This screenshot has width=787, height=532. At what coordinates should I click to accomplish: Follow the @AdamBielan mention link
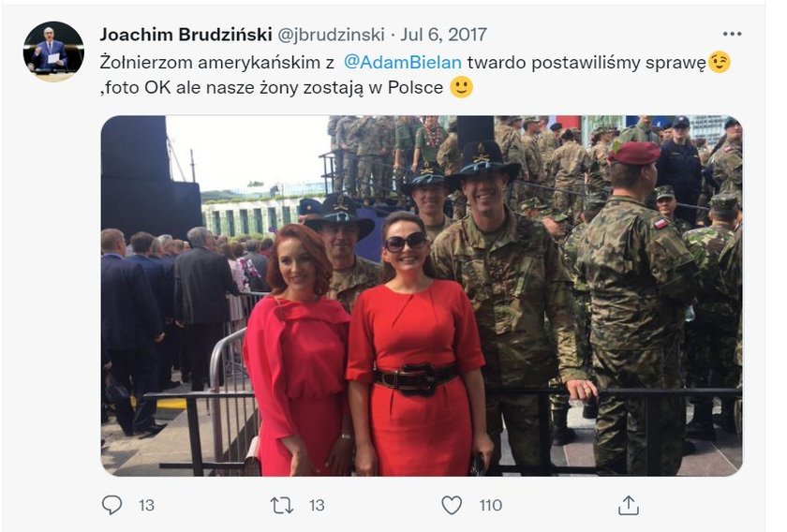coord(403,62)
